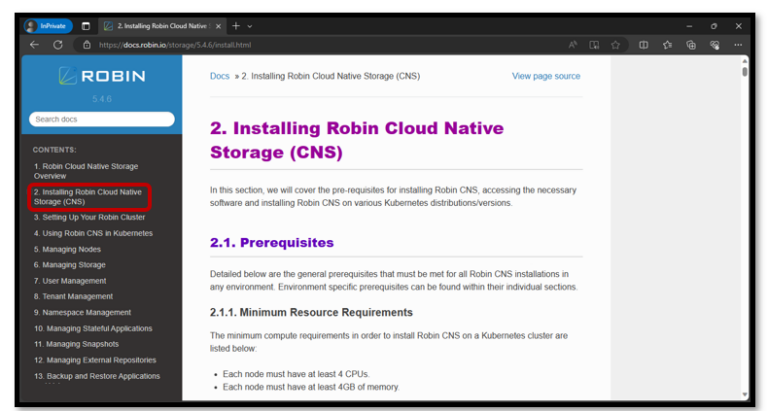Screen dimensions: 768x411
Task: Open Namespace Management chapter
Action: [x=82, y=313]
